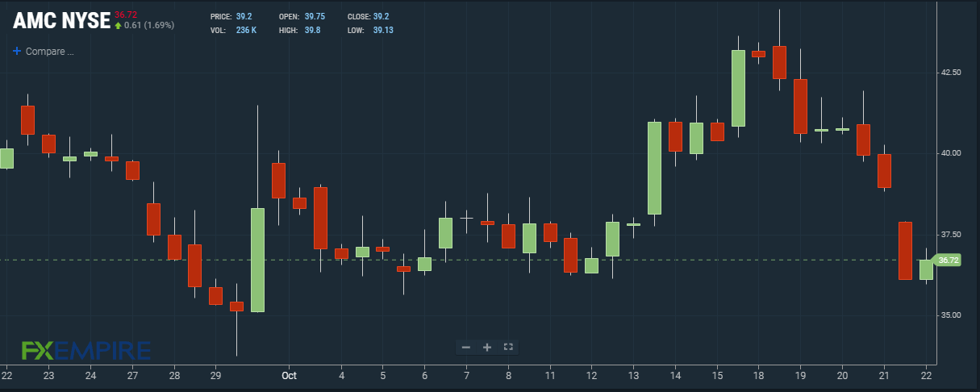Select the 18 date on the time axis
The image size is (980, 392).
click(x=758, y=375)
